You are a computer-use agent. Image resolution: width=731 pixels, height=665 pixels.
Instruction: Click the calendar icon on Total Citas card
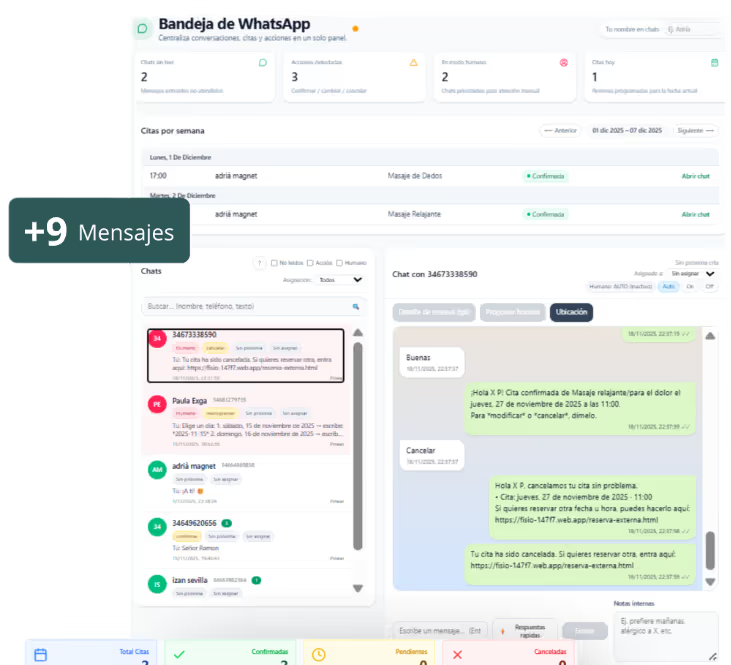[x=41, y=655]
